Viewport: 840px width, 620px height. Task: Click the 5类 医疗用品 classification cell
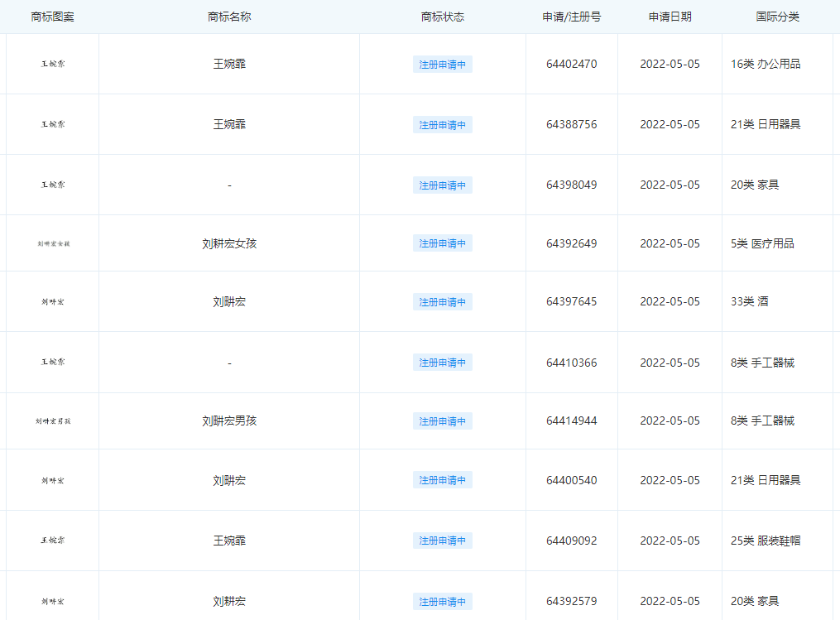(762, 244)
